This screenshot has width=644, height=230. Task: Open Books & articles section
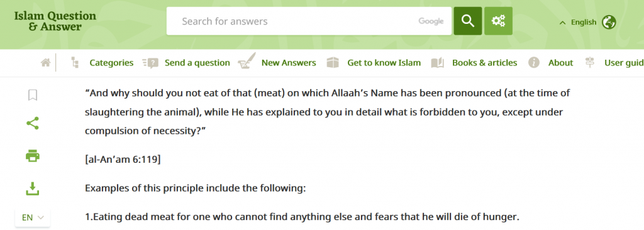[x=485, y=63]
